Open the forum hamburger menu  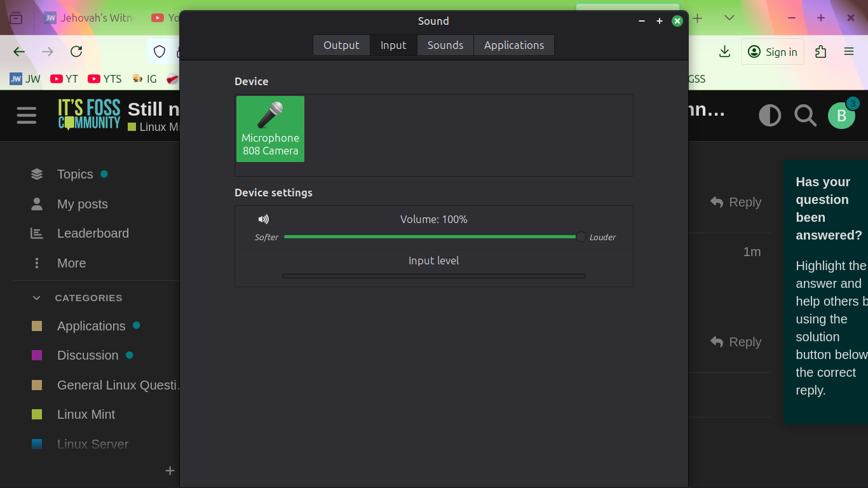pyautogui.click(x=27, y=115)
